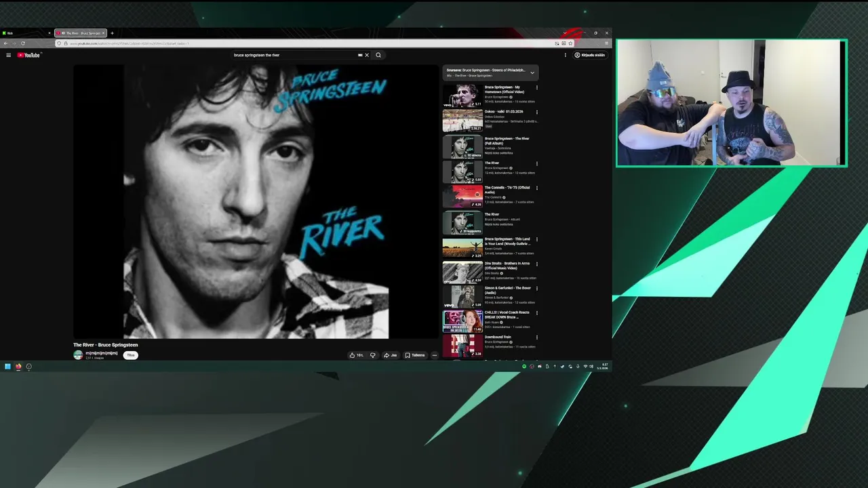Open options for 'My Hometown' video
This screenshot has height=488, width=868.
point(537,87)
